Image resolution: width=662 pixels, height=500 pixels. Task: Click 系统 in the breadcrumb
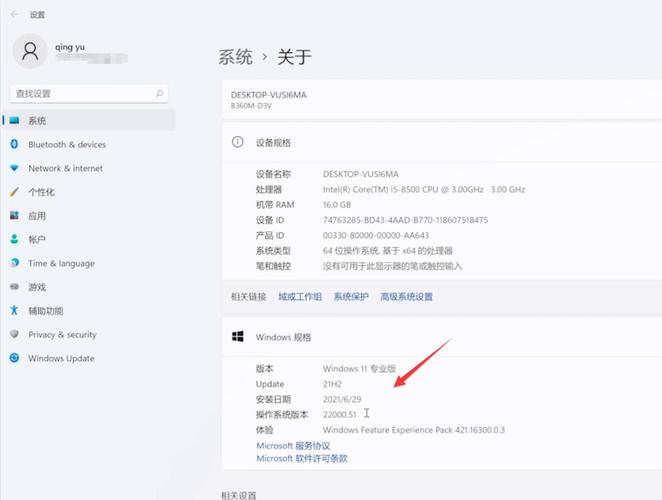point(235,57)
